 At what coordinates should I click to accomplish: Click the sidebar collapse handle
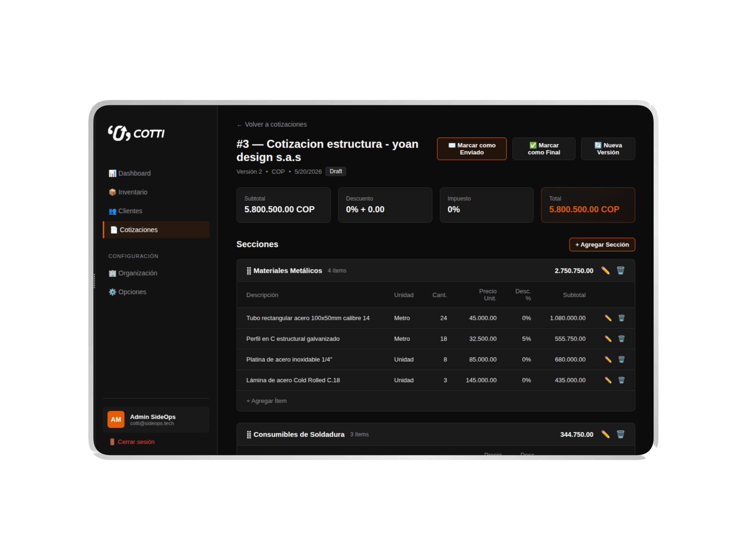click(94, 281)
